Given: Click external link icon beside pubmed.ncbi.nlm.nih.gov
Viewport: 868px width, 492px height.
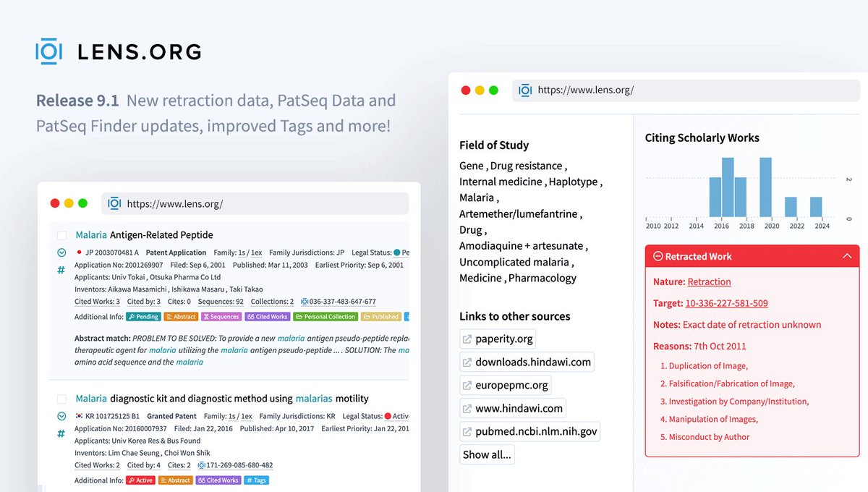Looking at the screenshot, I should 467,432.
